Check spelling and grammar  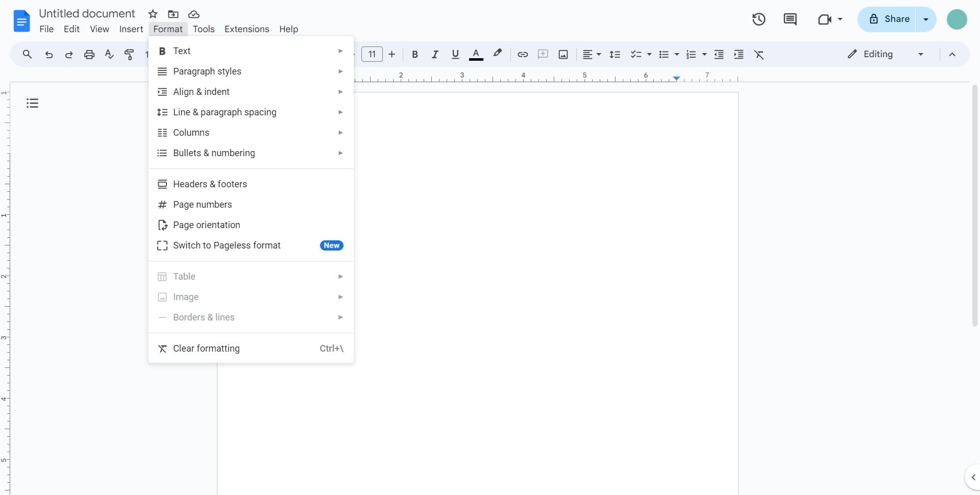tap(109, 55)
